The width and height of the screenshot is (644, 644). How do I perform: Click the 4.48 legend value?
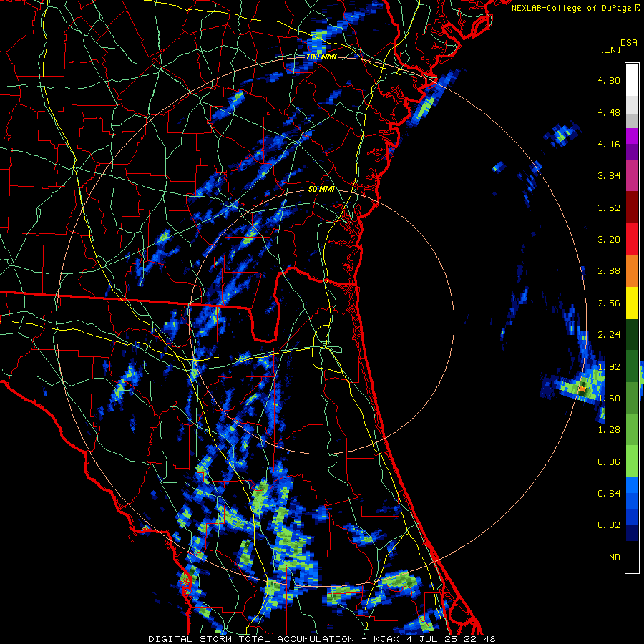(x=609, y=112)
